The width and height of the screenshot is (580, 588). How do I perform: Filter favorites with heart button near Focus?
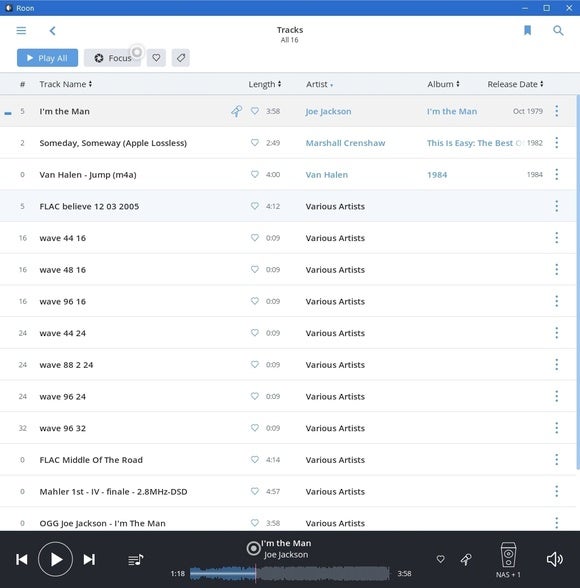tap(156, 58)
